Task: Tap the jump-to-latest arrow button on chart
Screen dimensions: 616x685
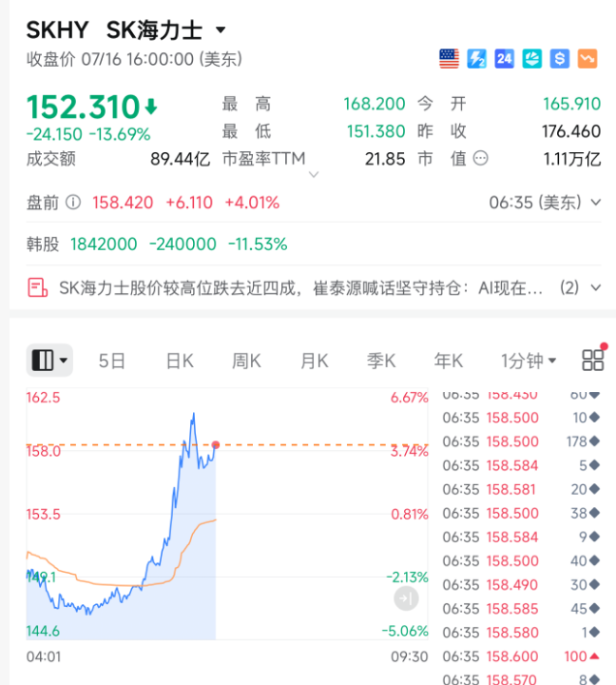Action: (406, 598)
